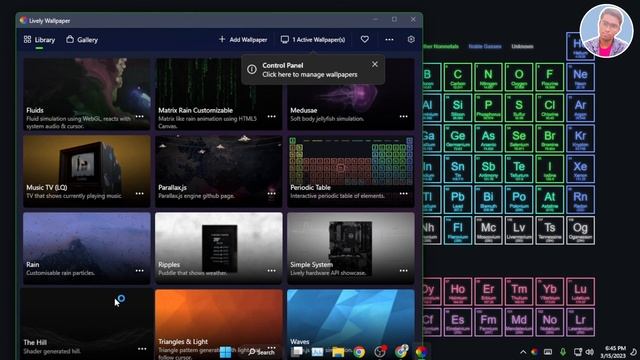The height and width of the screenshot is (360, 640).
Task: Open options menu for Ripples
Action: click(271, 271)
